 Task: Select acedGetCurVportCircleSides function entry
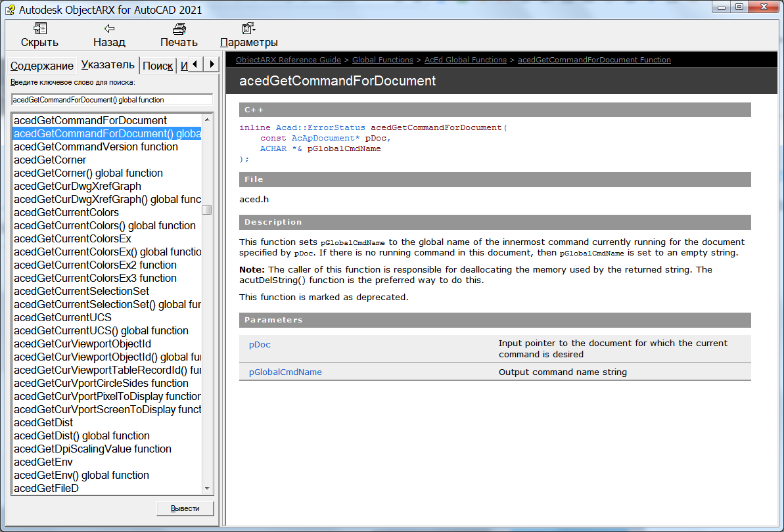coord(107,384)
